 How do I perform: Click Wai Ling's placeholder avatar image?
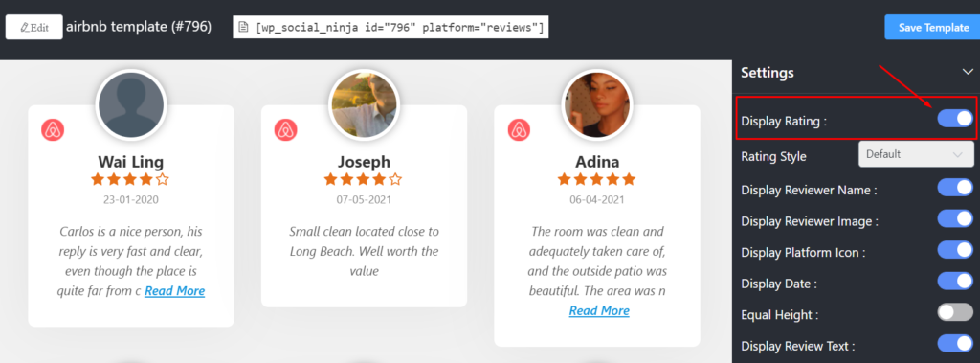(131, 105)
